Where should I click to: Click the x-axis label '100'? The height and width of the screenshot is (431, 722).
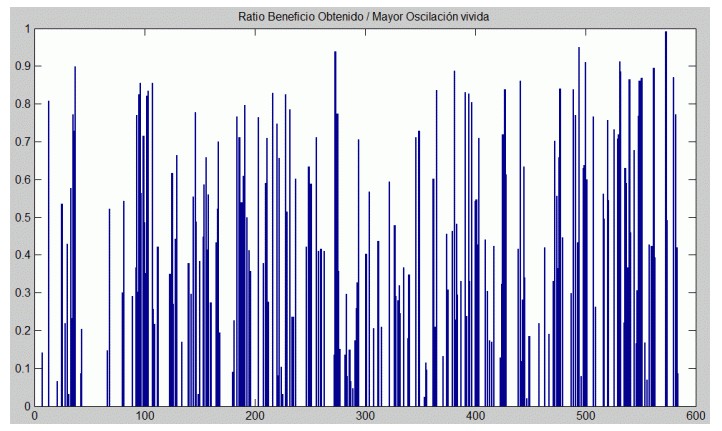pyautogui.click(x=145, y=416)
